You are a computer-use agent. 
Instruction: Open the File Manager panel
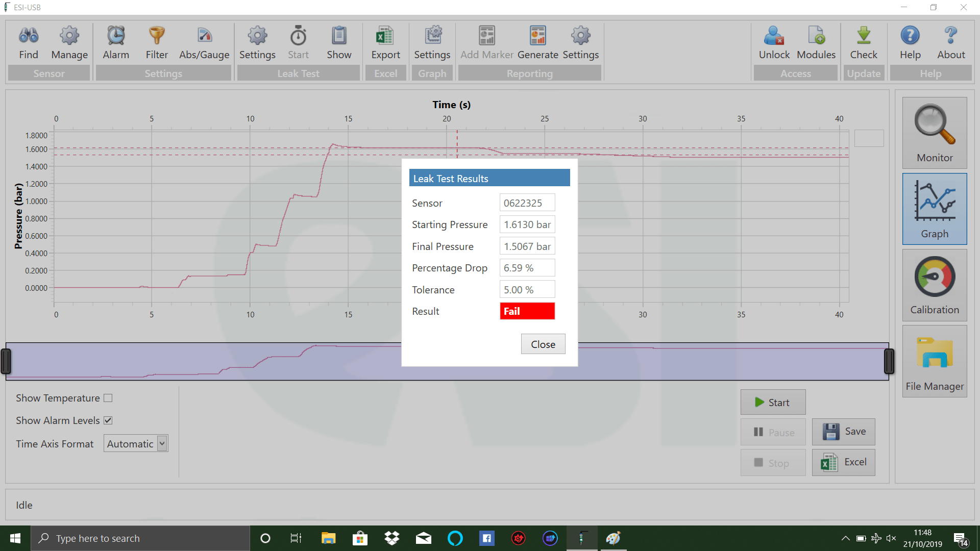(934, 362)
